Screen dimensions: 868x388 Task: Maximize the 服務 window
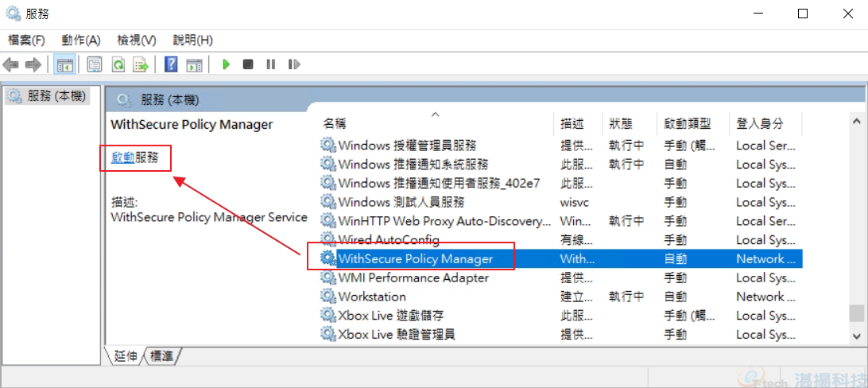tap(802, 14)
